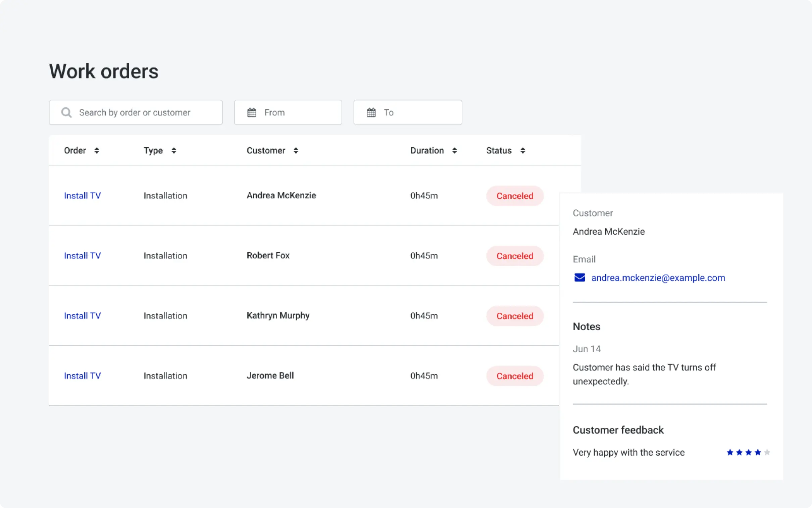
Task: Click the fifth empty feedback star
Action: 767,452
